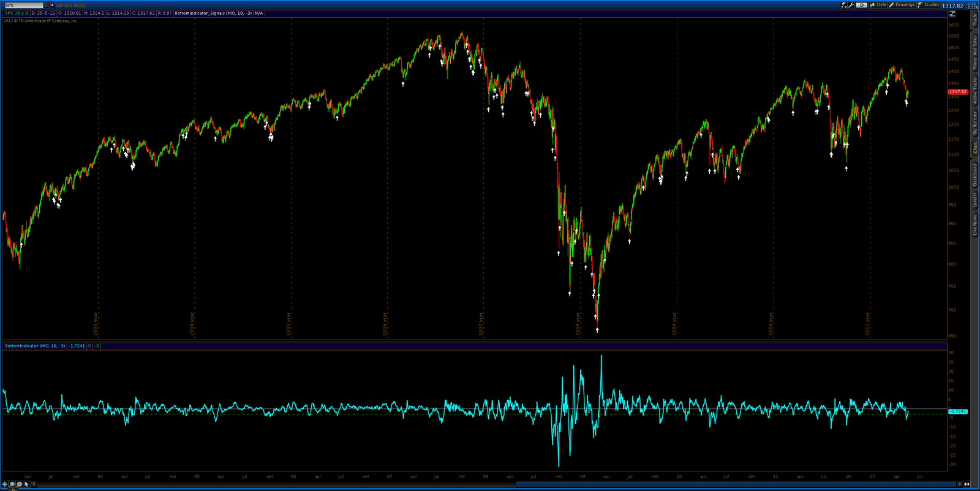
Task: Click the N/A value in header
Action: tap(259, 13)
